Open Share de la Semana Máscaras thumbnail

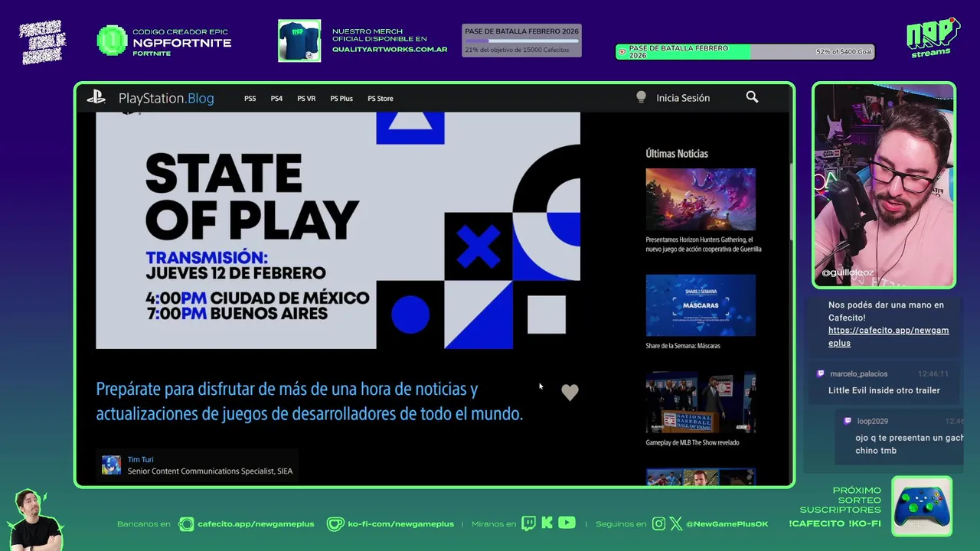click(701, 305)
